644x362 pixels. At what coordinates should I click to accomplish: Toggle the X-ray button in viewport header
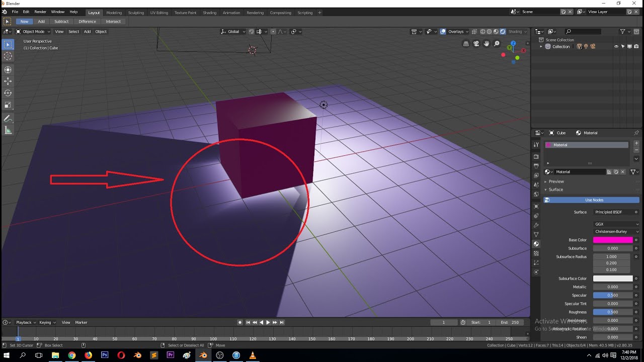click(x=474, y=32)
